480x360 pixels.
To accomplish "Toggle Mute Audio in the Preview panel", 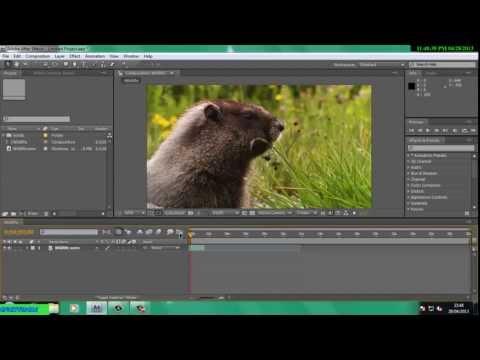I will click(455, 131).
